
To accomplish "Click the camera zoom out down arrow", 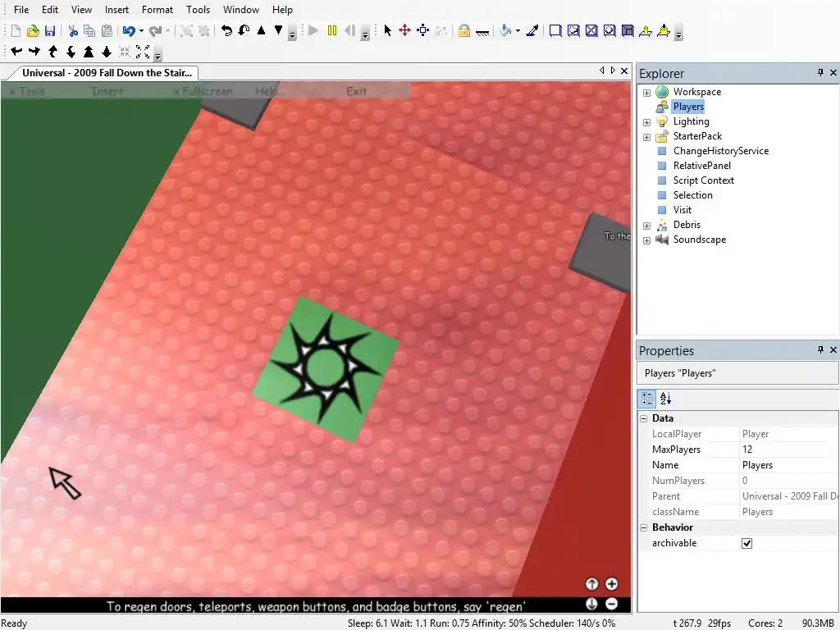I will 107,52.
